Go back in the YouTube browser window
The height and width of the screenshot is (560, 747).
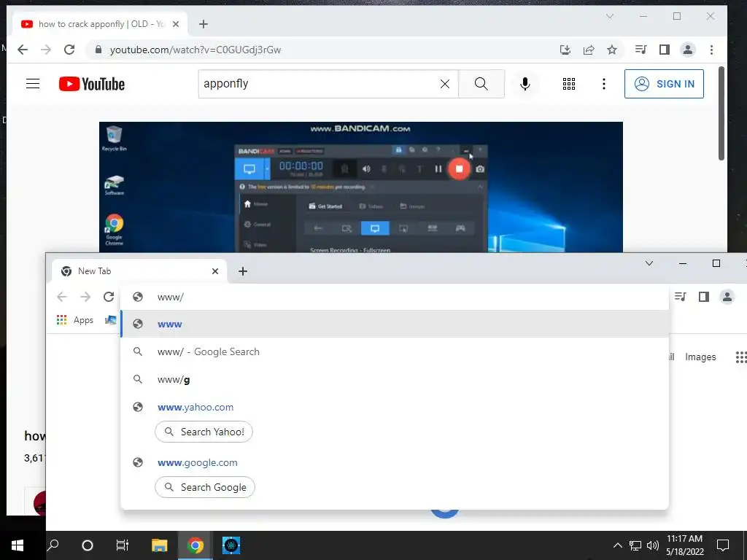pyautogui.click(x=23, y=50)
